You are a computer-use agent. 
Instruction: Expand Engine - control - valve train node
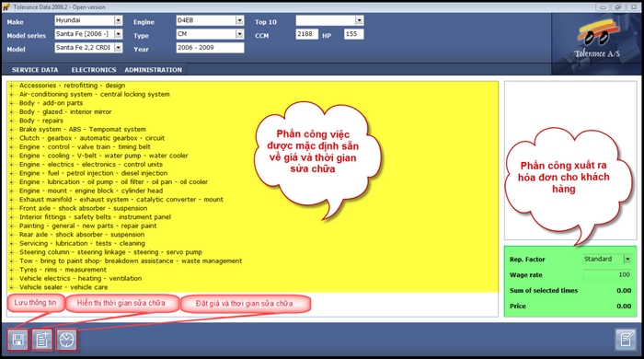tap(11, 147)
